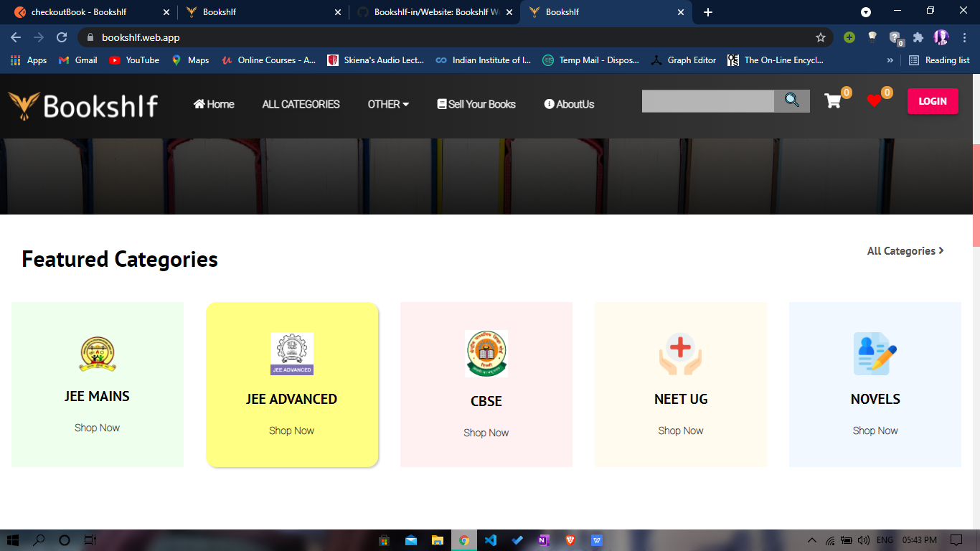Expand the hidden bookmarks chevron
Screen dimensions: 980x551
click(890, 60)
